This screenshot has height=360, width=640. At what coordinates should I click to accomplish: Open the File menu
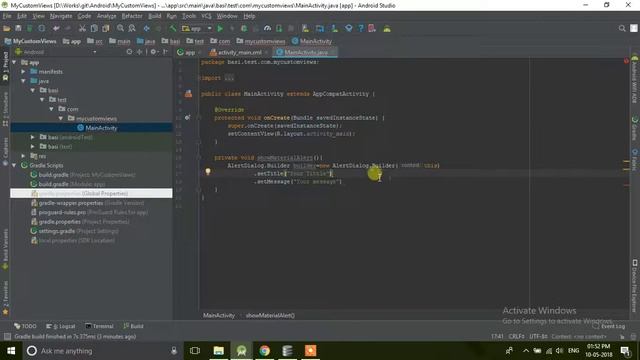[7, 16]
